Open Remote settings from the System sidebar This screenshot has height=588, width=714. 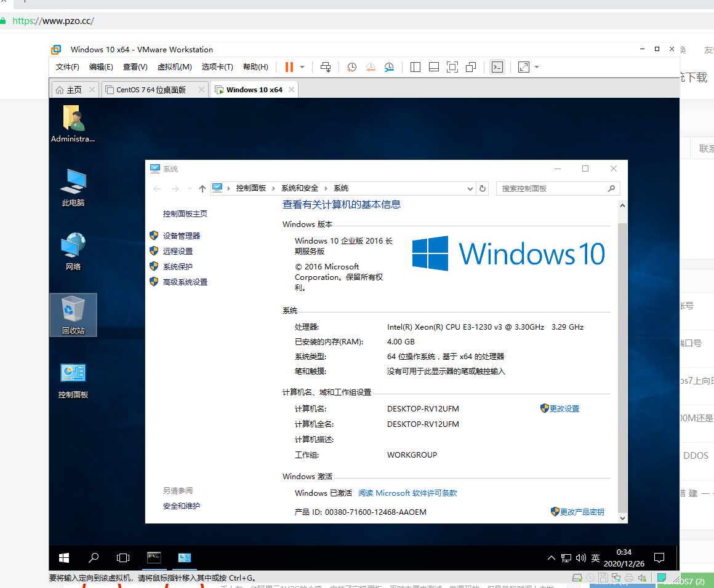pos(177,251)
